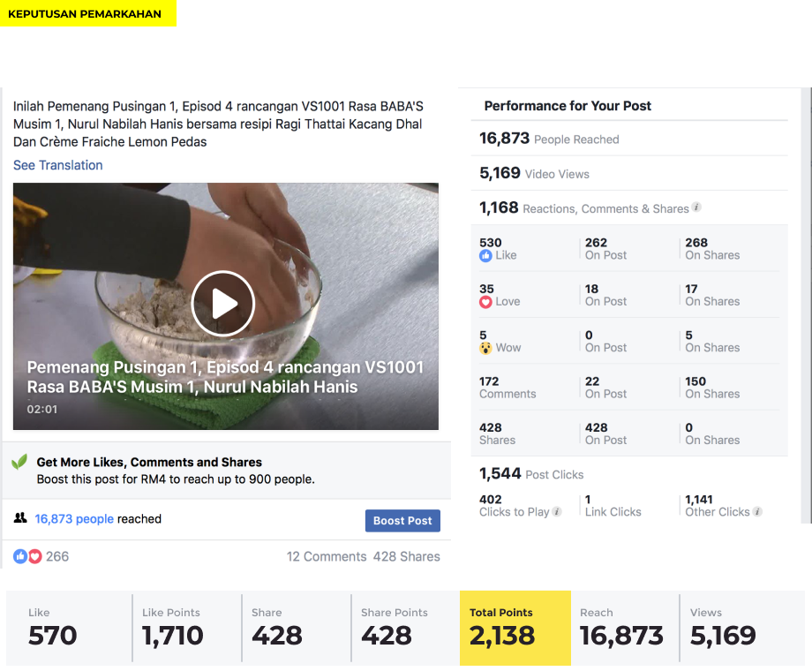The image size is (812, 671).
Task: Open the See Translation link
Action: 58,165
